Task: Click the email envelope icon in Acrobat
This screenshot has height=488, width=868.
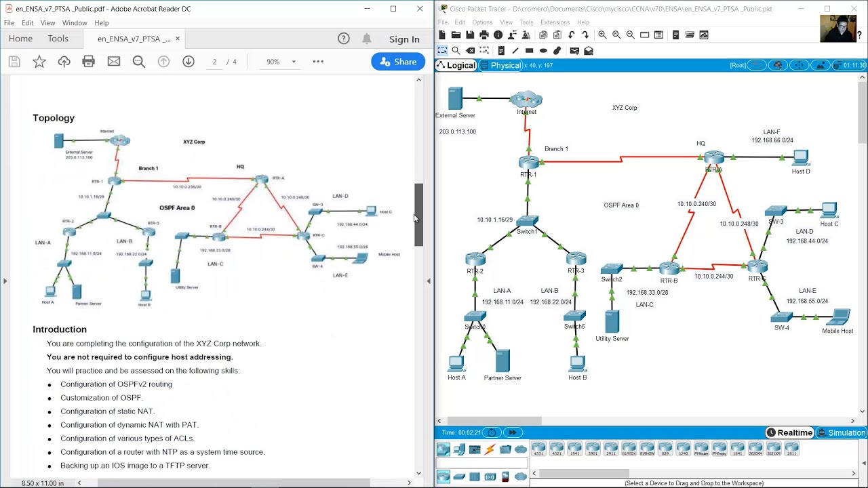Action: [x=114, y=62]
